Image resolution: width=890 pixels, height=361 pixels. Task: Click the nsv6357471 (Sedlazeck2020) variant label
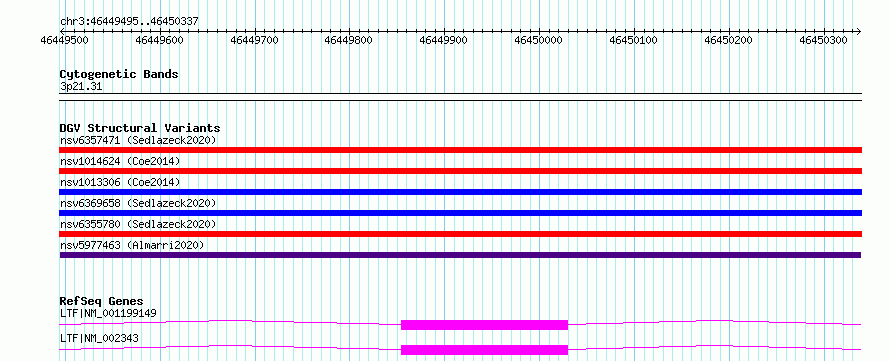pos(138,140)
